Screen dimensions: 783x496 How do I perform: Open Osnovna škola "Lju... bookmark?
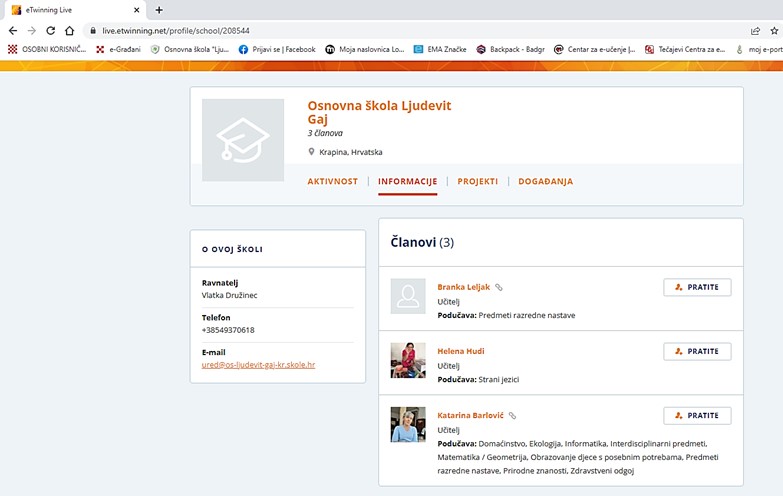pos(190,49)
